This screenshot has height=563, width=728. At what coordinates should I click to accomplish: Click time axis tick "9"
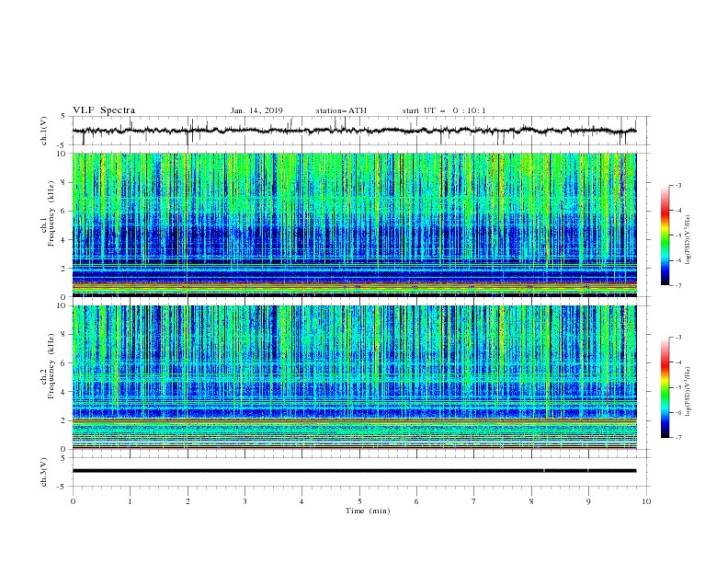(x=588, y=501)
